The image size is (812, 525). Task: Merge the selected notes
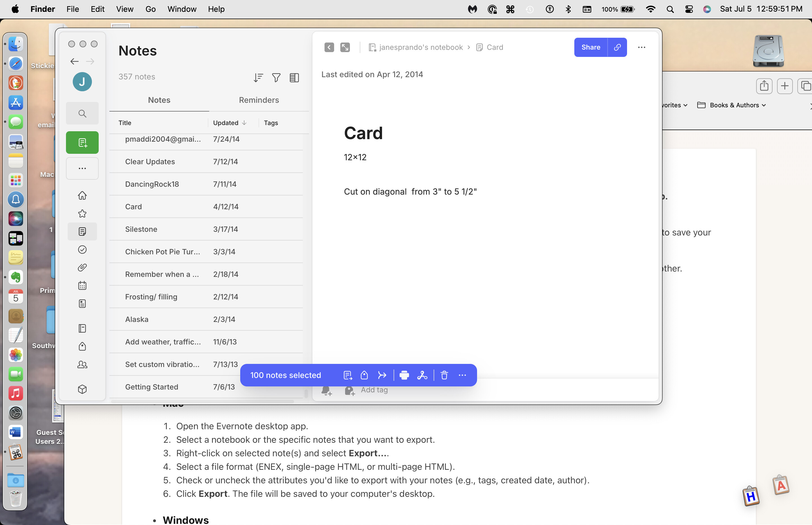coord(382,375)
